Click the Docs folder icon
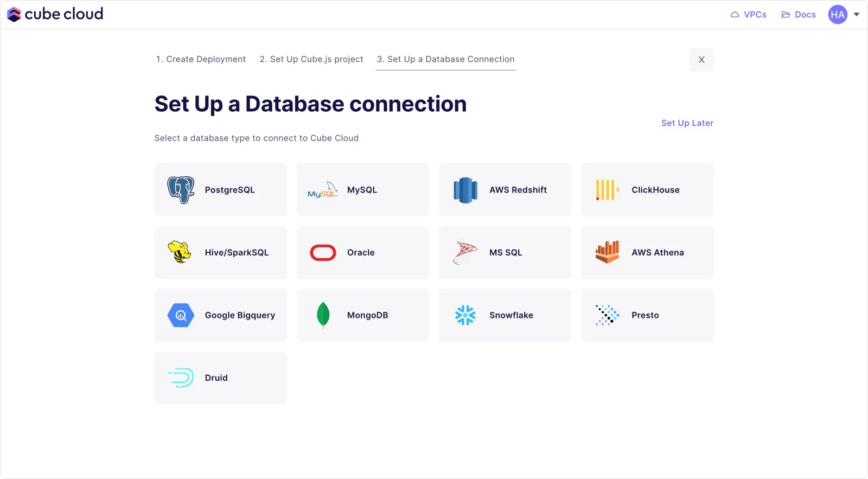868x479 pixels. 786,15
